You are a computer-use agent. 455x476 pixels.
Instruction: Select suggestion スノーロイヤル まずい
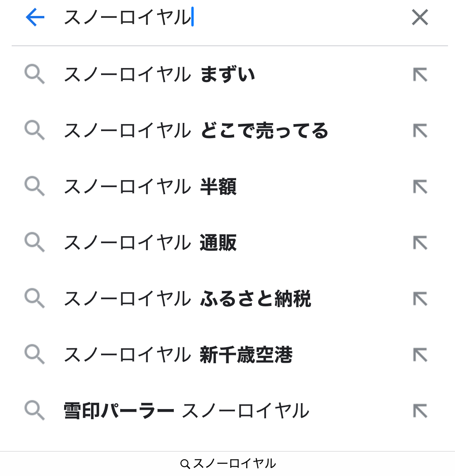coord(159,74)
